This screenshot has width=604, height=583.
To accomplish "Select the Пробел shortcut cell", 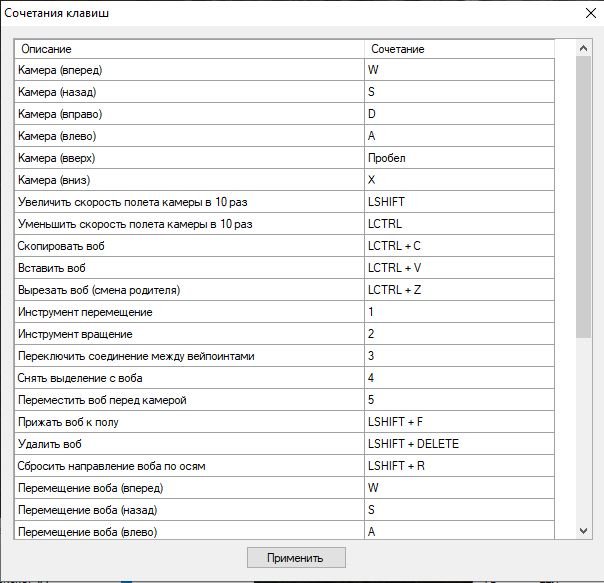I will click(459, 158).
